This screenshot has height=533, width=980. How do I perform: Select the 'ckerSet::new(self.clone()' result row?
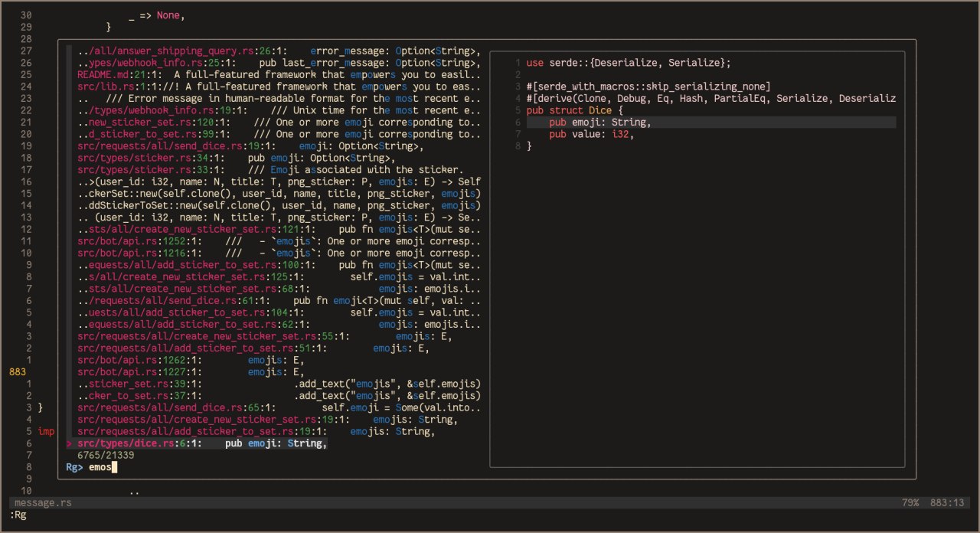pos(279,194)
